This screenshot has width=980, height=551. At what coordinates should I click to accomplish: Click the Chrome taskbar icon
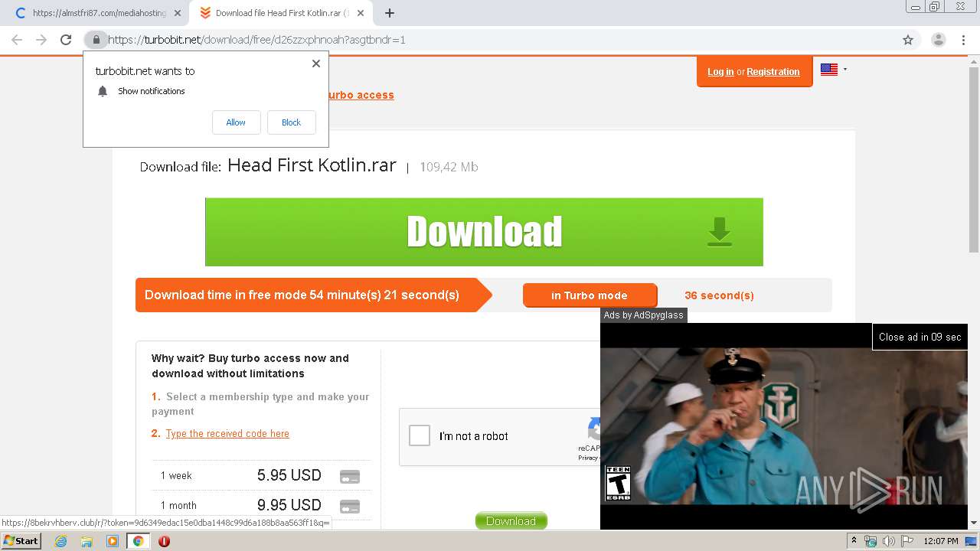(x=138, y=541)
